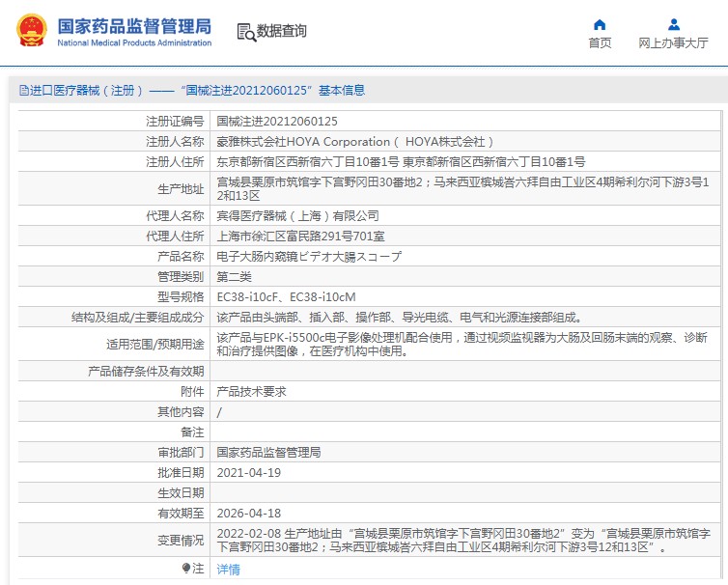Open the 详情 link
Image resolution: width=728 pixels, height=585 pixels.
click(228, 570)
